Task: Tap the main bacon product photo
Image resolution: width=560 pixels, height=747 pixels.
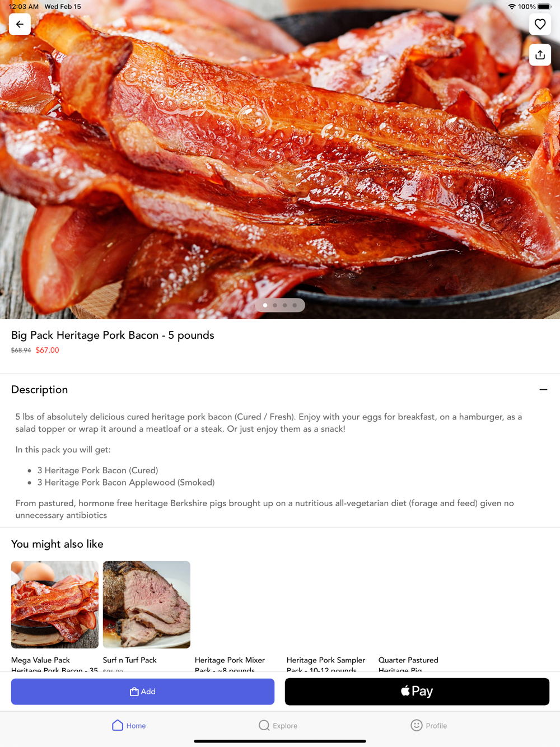Action: click(280, 160)
